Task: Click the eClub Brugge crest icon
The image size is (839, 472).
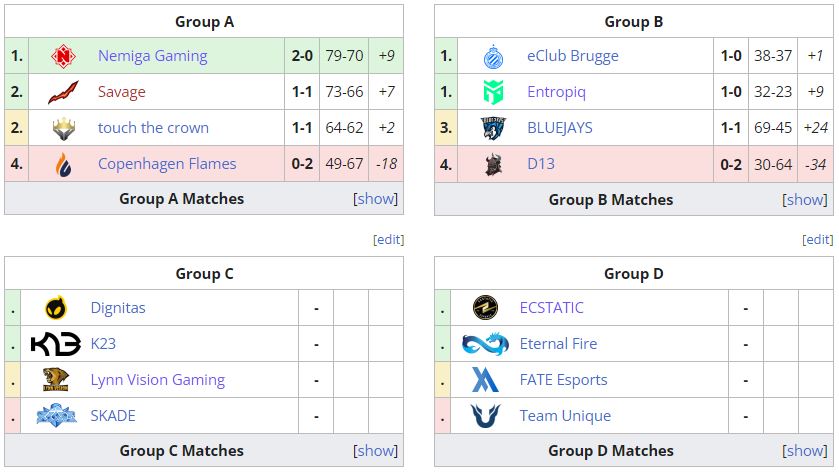Action: coord(493,56)
